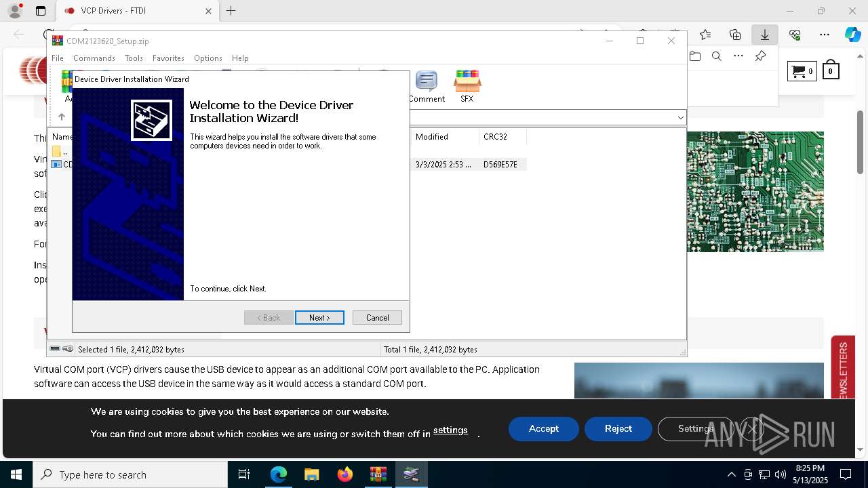This screenshot has height=488, width=868.
Task: Open the Edge profile icon
Action: point(15,11)
